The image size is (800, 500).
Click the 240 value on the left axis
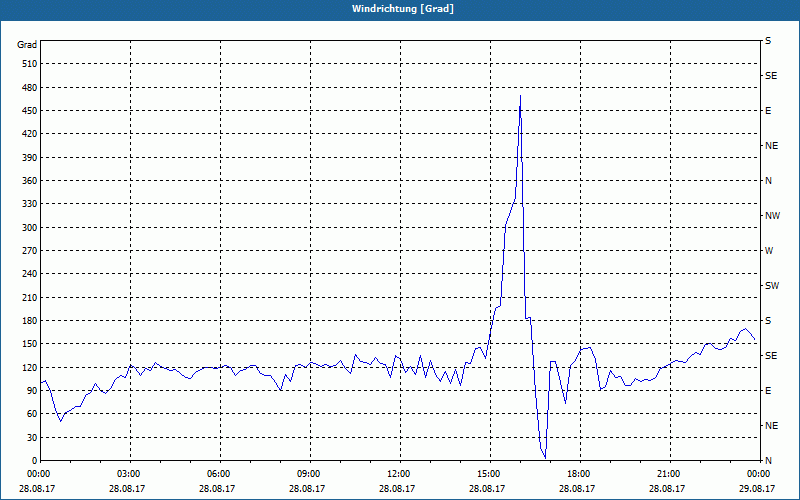click(30, 273)
